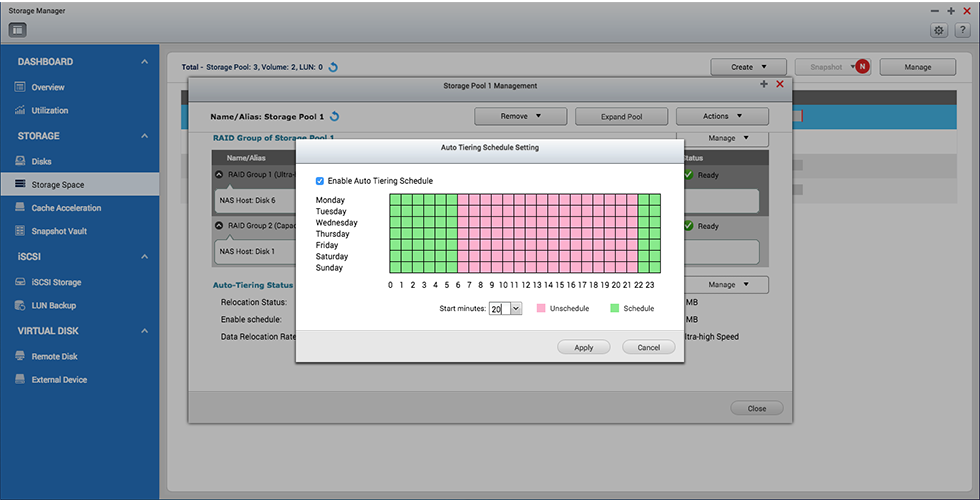The width and height of the screenshot is (980, 500).
Task: Click the Storage Manager panel icon
Action: pyautogui.click(x=18, y=30)
